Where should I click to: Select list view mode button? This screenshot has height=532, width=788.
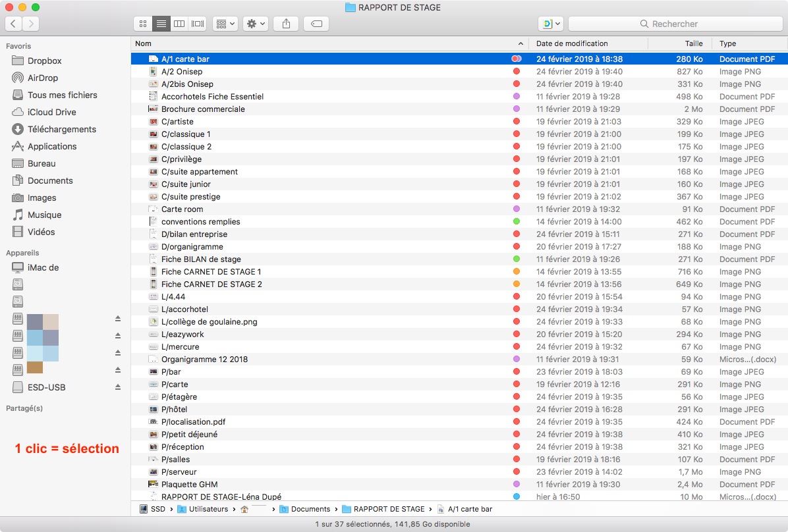point(161,24)
